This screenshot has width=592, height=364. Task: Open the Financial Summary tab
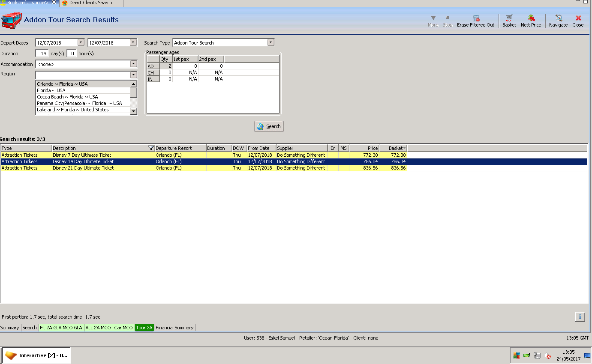click(x=174, y=328)
